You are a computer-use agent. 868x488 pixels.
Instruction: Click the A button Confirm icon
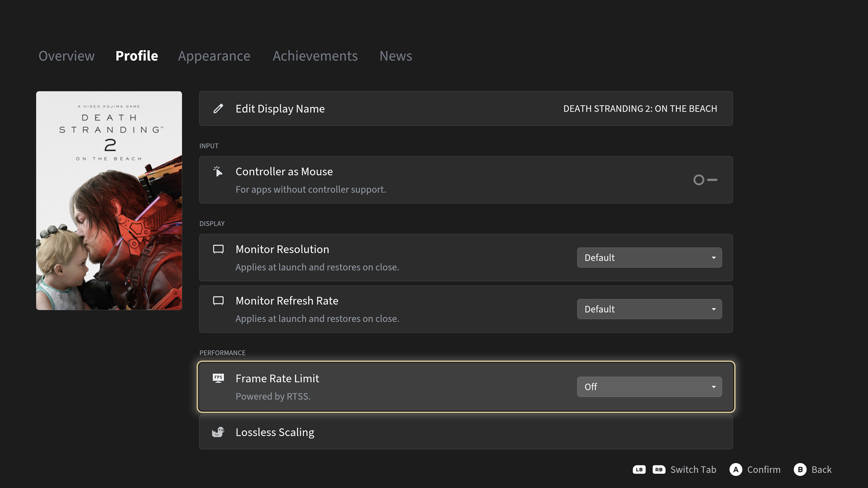[x=736, y=469]
